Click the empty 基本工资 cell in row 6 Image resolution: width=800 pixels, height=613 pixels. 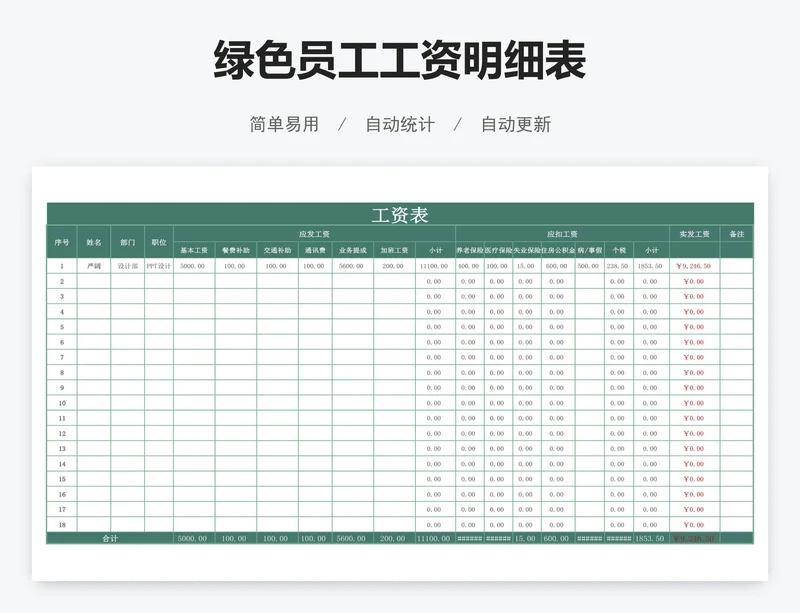pos(194,342)
